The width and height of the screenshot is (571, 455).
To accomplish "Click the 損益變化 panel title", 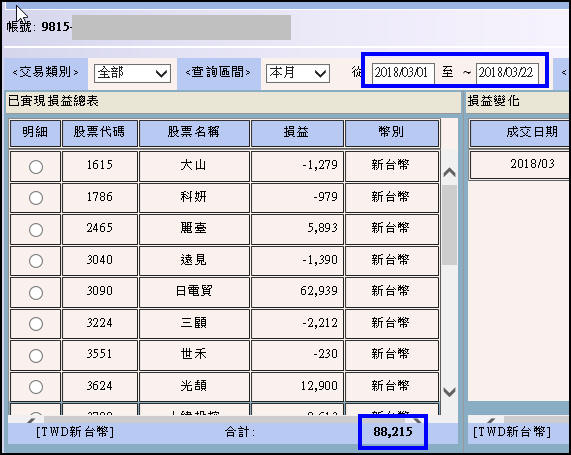I will point(493,101).
